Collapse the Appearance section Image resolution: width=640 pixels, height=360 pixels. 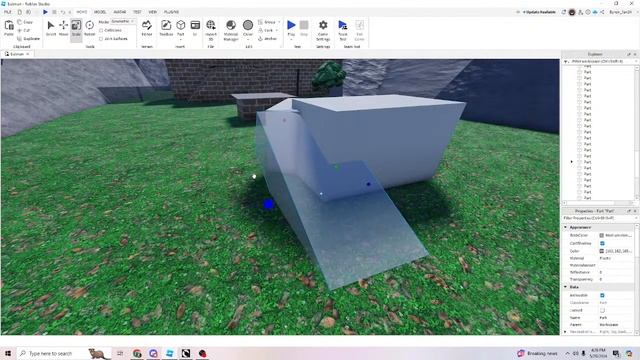coord(566,227)
